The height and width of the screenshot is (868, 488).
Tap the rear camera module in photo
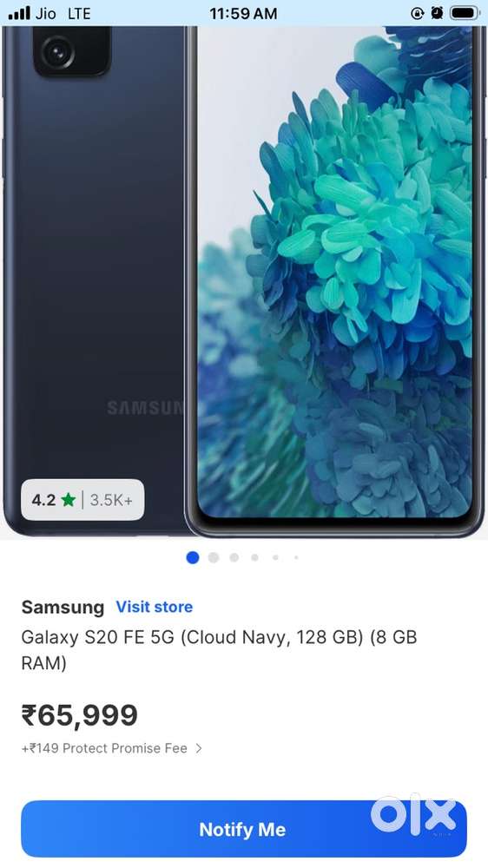(72, 51)
